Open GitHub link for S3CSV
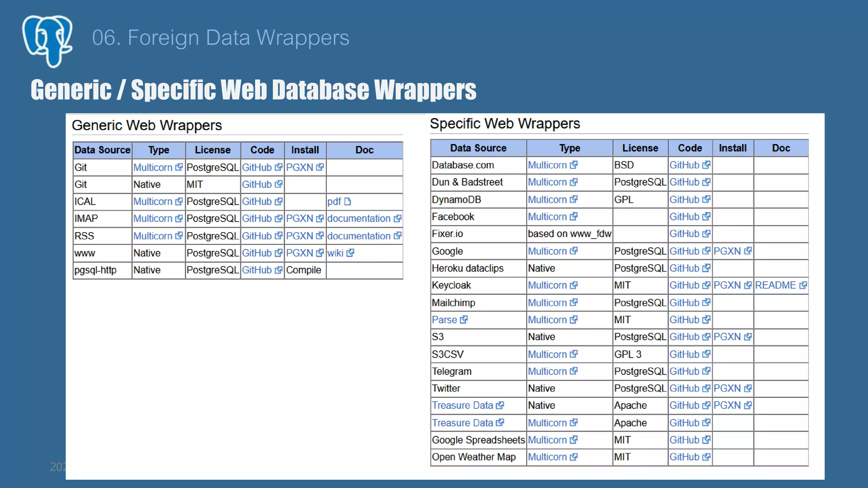 click(x=690, y=354)
